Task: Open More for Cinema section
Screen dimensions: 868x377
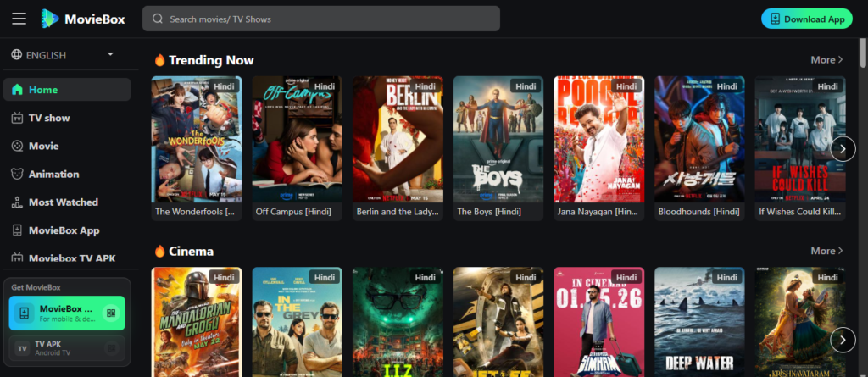Action: coord(827,251)
